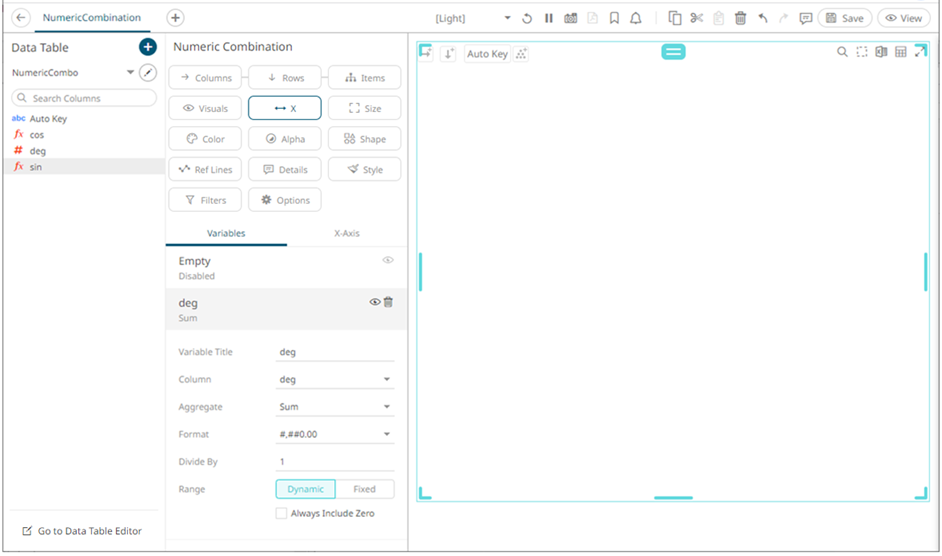Viewport: 942px width, 556px height.
Task: Delete using the toolbar trash icon
Action: point(740,18)
